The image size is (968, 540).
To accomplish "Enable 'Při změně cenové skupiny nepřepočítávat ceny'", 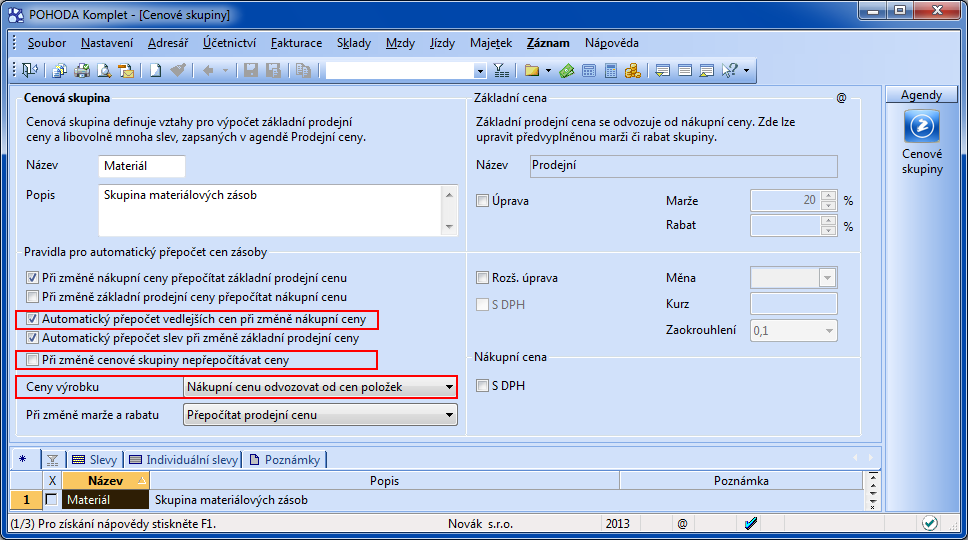I will coord(32,360).
